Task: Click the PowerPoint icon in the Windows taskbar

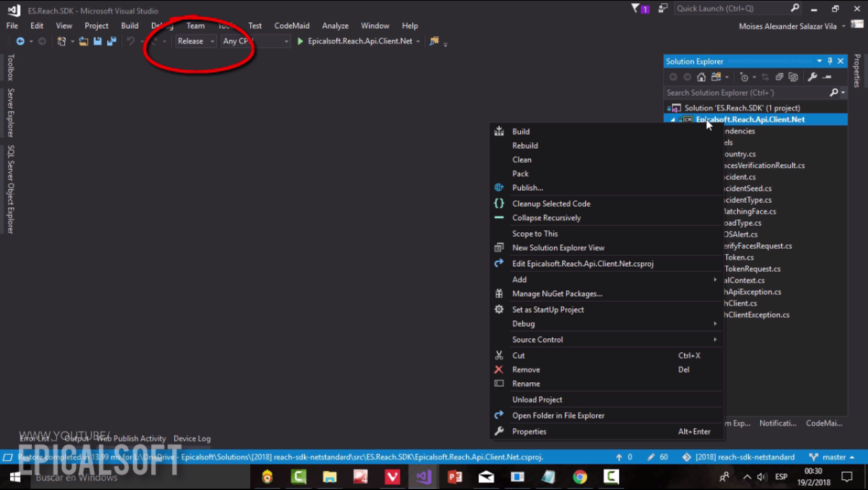Action: [x=454, y=477]
